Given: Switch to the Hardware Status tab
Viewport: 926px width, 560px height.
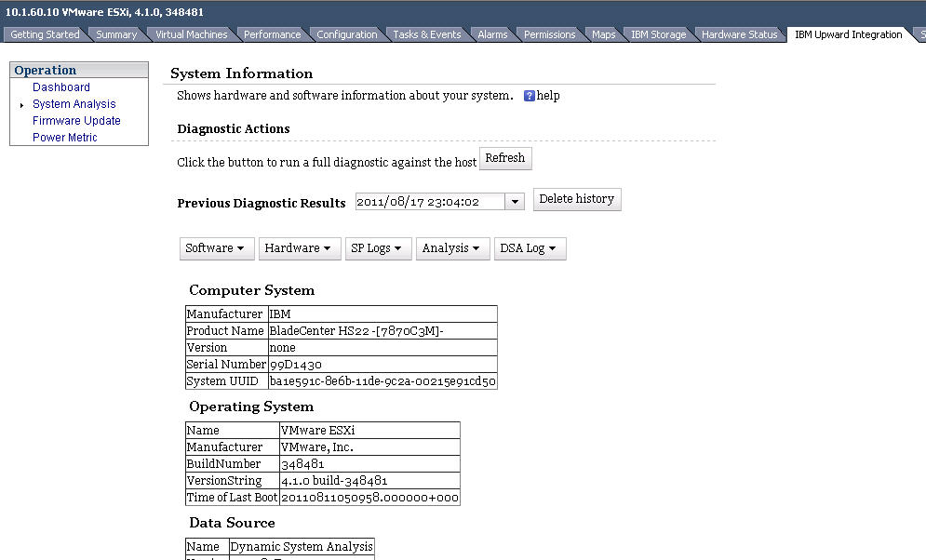Looking at the screenshot, I should (739, 34).
